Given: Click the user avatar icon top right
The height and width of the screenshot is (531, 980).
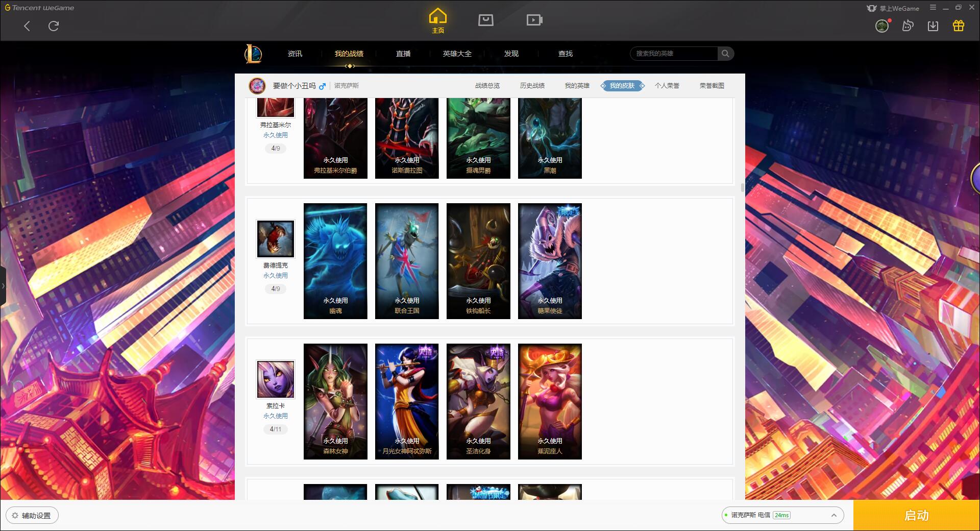Looking at the screenshot, I should coord(882,26).
